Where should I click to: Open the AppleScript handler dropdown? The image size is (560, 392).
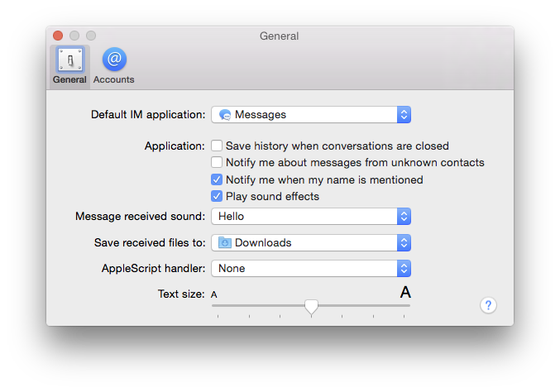point(311,269)
